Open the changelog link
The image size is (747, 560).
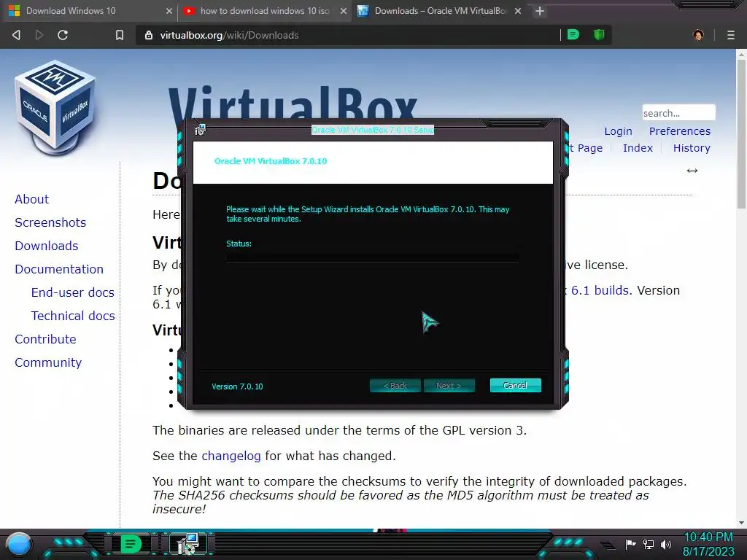[x=231, y=456]
